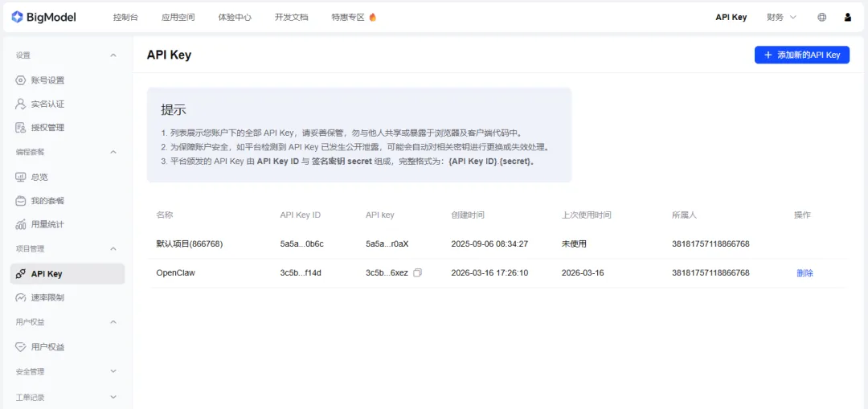Click the 我的套餐 package icon
Viewport: 868px width, 409px height.
(x=20, y=201)
